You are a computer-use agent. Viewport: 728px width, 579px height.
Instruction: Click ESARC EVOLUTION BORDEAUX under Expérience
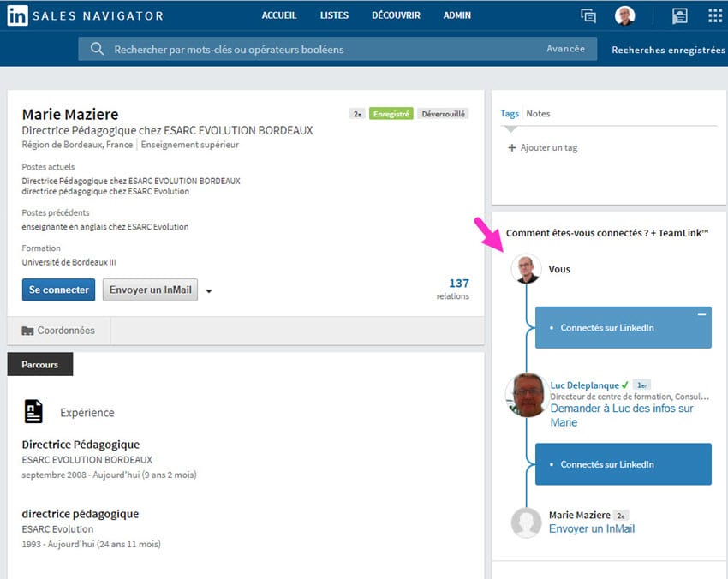tap(87, 460)
